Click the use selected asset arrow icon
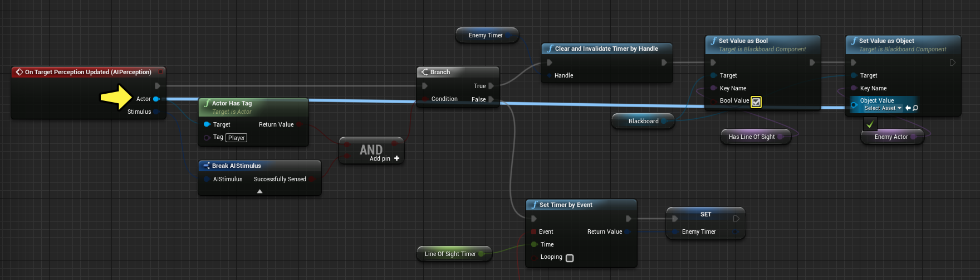 908,108
